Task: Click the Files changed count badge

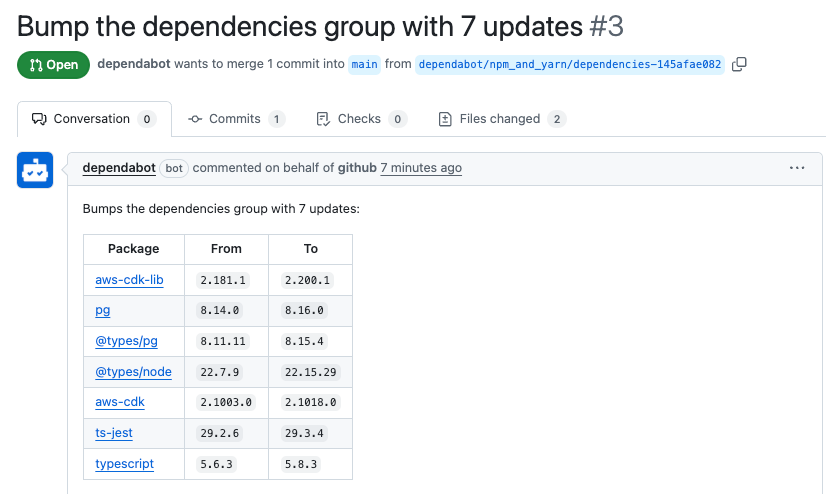Action: (x=557, y=120)
